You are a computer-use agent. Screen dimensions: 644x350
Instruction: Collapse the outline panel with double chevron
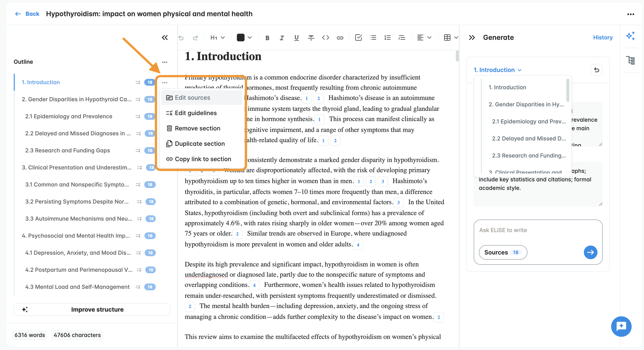(x=165, y=38)
